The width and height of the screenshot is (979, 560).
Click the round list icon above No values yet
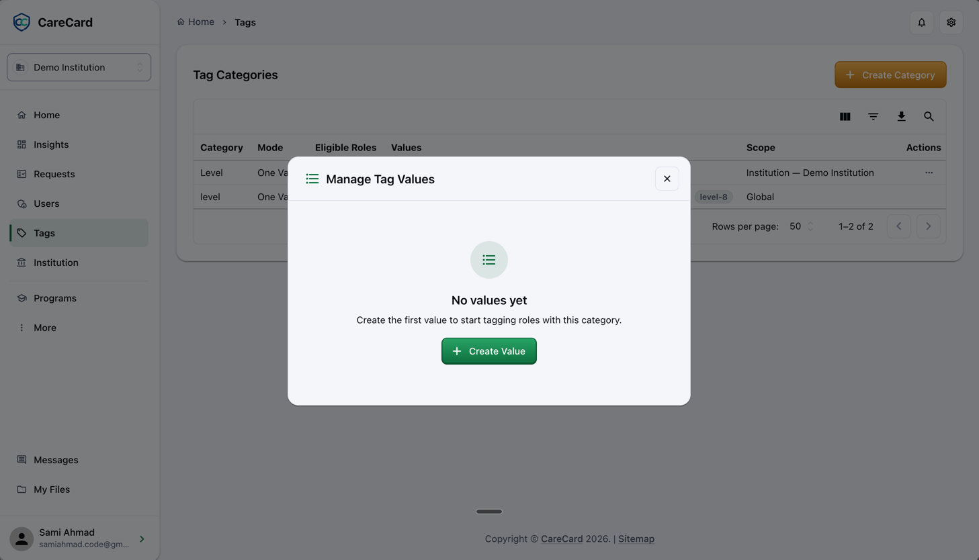[489, 260]
